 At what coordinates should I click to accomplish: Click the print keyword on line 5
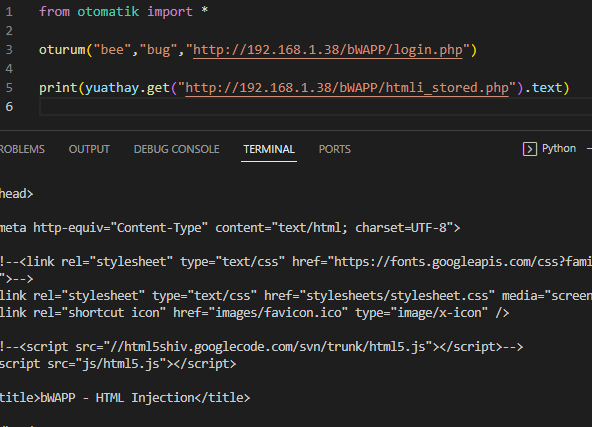[x=59, y=88]
